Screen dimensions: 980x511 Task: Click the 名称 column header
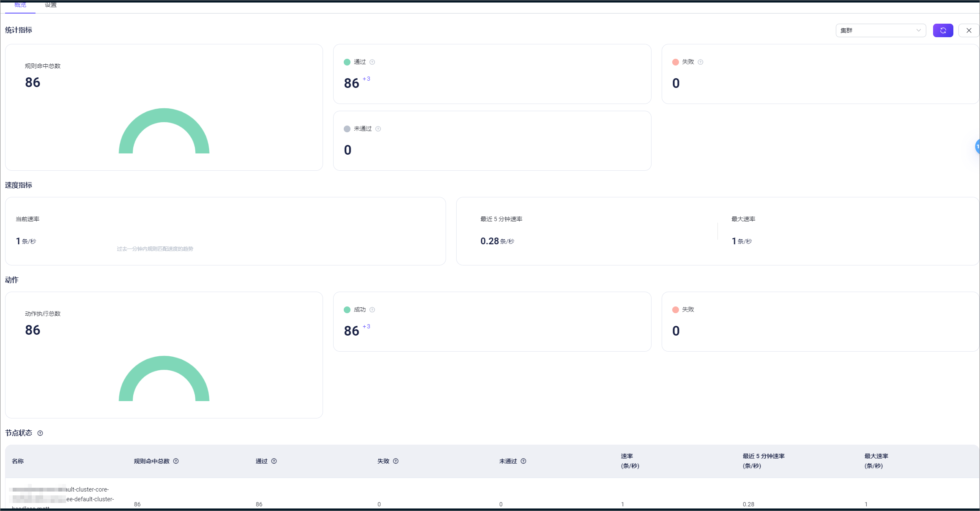pos(18,461)
